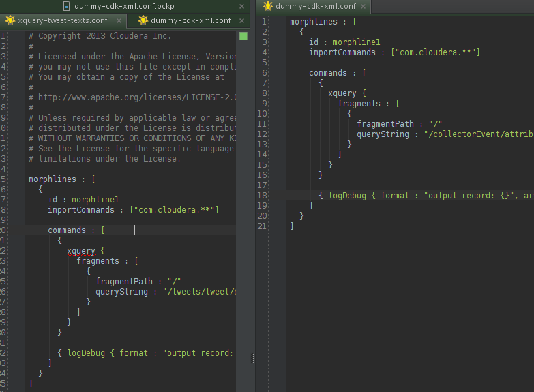Click the dummy-cdk-xml.conf.bckp file icon
The width and height of the screenshot is (534, 392).
coord(65,6)
